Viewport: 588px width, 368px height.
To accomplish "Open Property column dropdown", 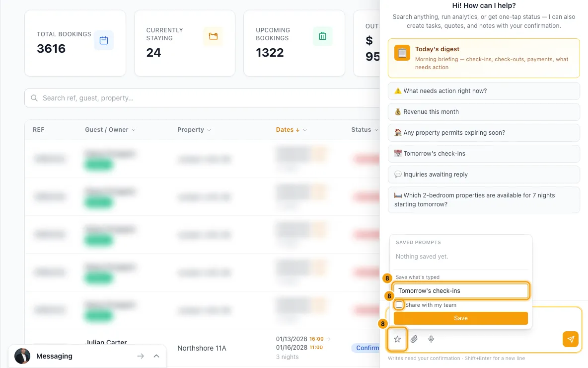I will coord(209,130).
